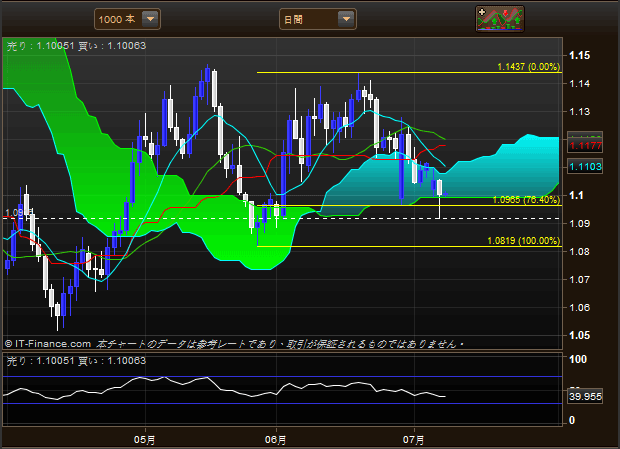The image size is (620, 449).
Task: Click the 1.0819 (100.00%) Fibonacci label
Action: pyautogui.click(x=524, y=241)
